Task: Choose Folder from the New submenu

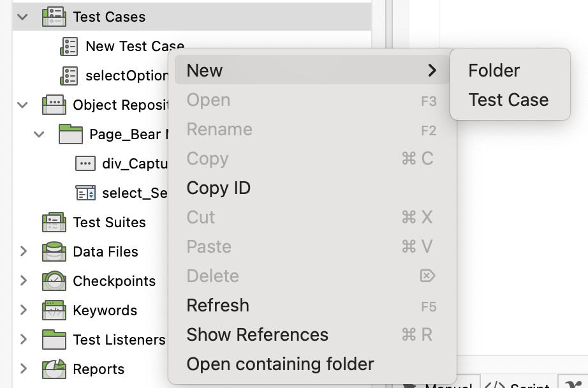Action: click(494, 70)
